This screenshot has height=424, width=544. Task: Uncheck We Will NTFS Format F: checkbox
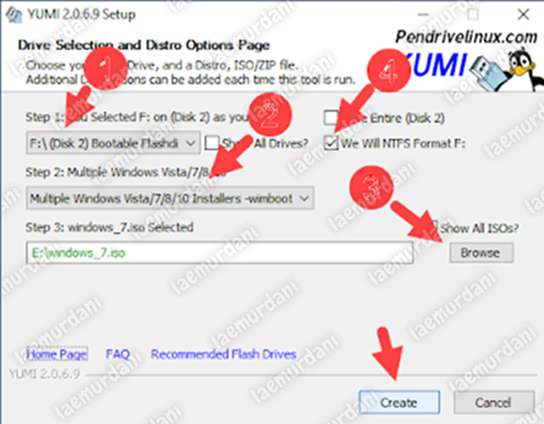[x=331, y=143]
